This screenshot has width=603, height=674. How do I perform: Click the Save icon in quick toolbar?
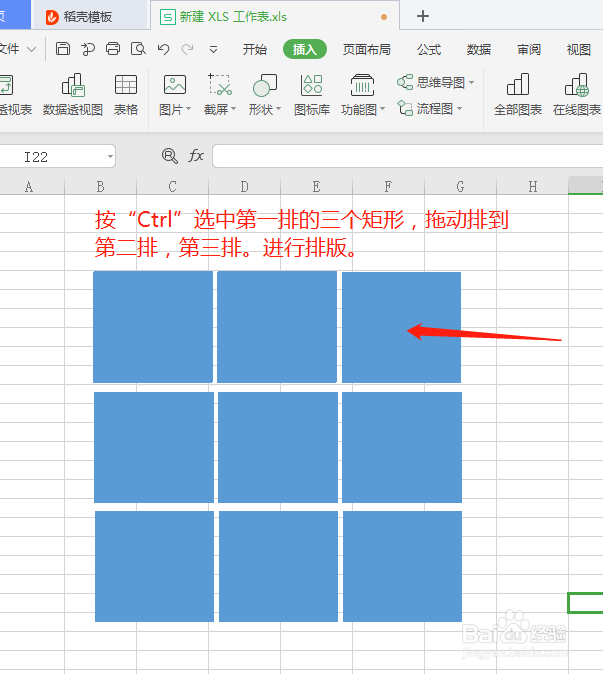[x=63, y=49]
